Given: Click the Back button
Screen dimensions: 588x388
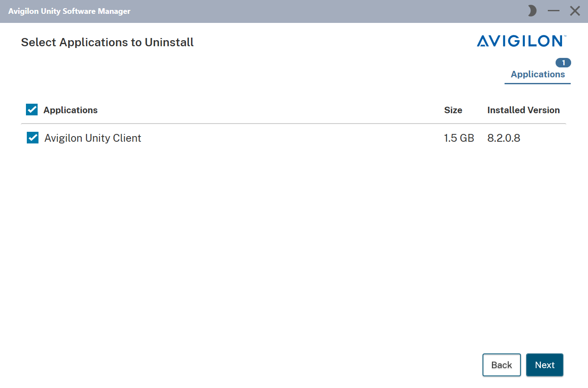Looking at the screenshot, I should (502, 365).
